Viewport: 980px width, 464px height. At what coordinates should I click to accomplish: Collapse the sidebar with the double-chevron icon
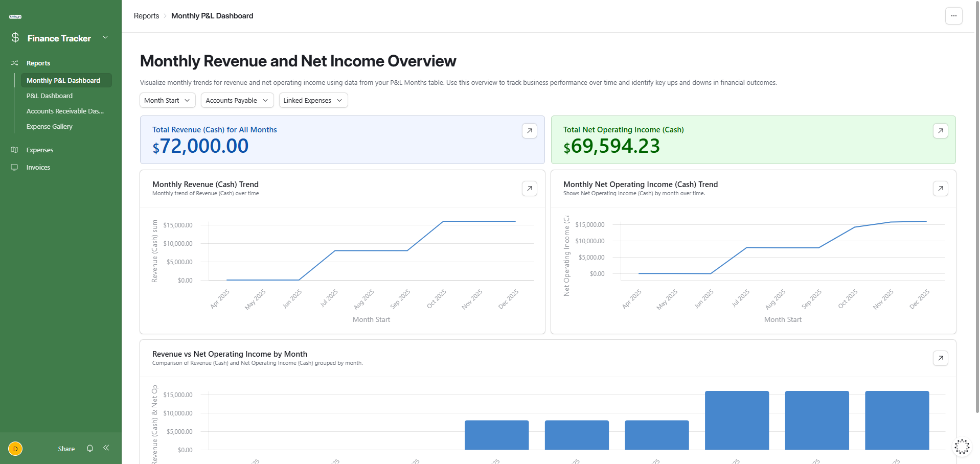[x=106, y=448]
